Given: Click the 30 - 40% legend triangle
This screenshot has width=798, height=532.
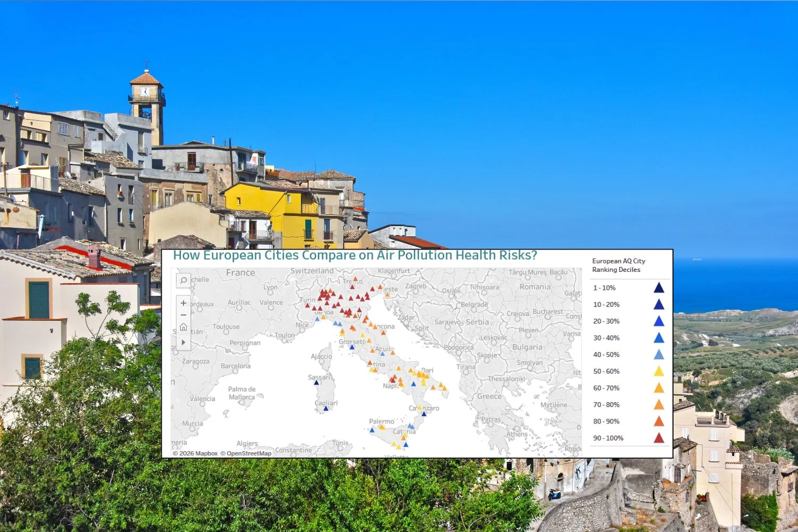Looking at the screenshot, I should coord(659,338).
